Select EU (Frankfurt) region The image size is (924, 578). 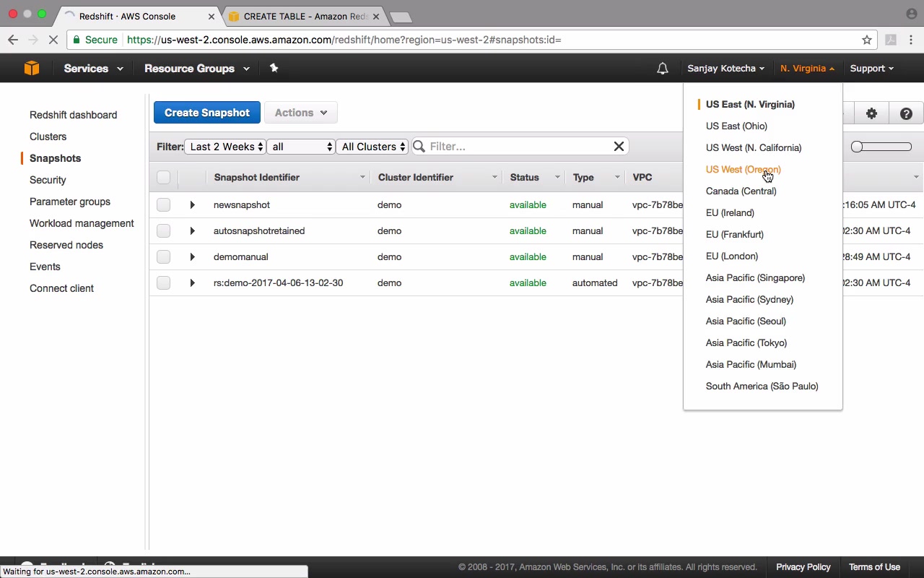tap(735, 234)
